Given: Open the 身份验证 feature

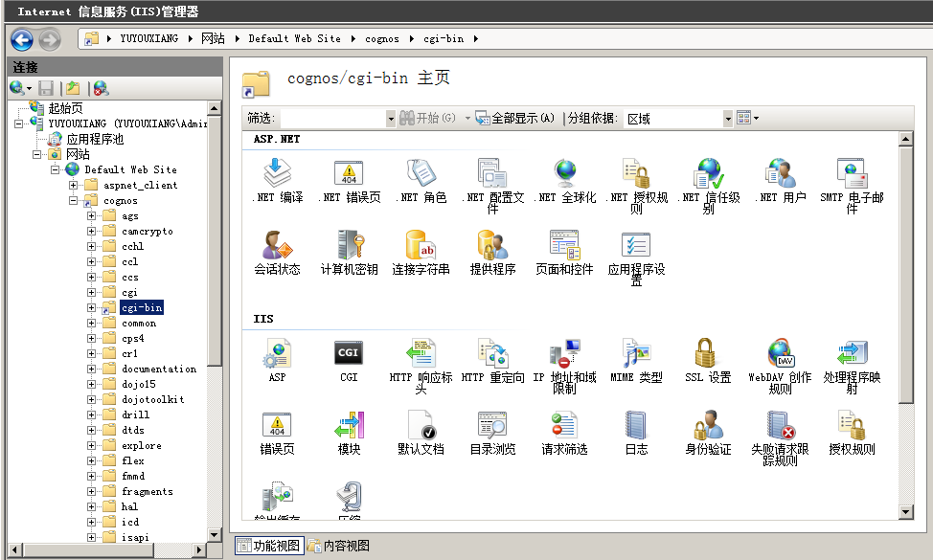Looking at the screenshot, I should 708,433.
